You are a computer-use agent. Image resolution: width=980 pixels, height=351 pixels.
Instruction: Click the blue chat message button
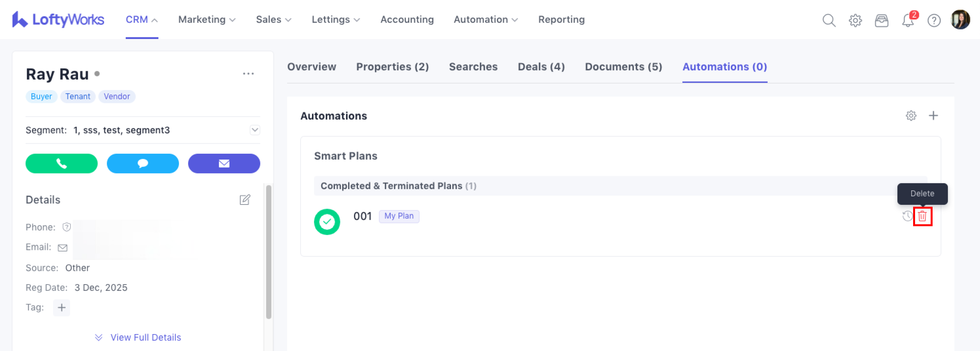coord(143,163)
